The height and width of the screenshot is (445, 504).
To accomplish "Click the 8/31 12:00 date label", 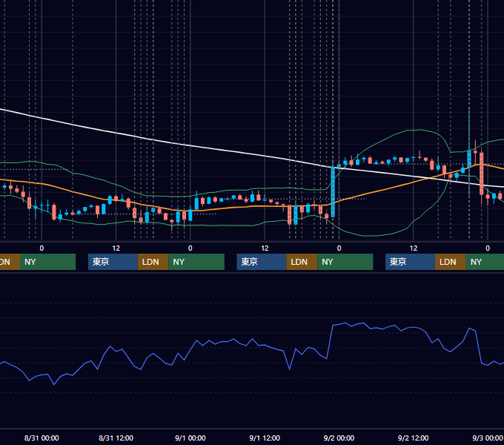I will tap(116, 438).
